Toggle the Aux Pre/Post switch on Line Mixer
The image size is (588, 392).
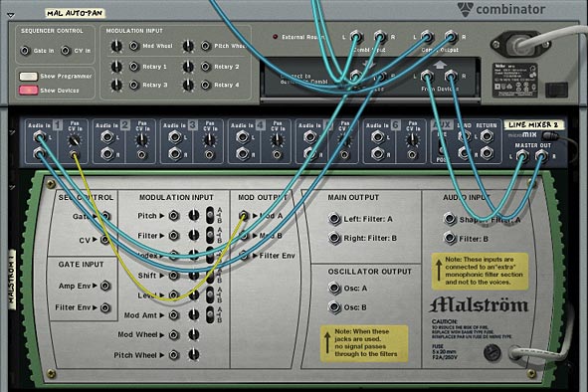[442, 148]
